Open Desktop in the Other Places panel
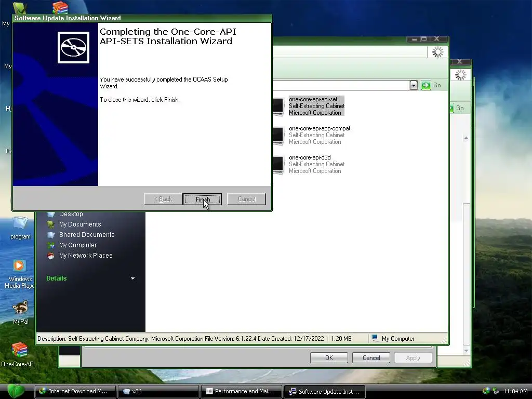 [71, 214]
